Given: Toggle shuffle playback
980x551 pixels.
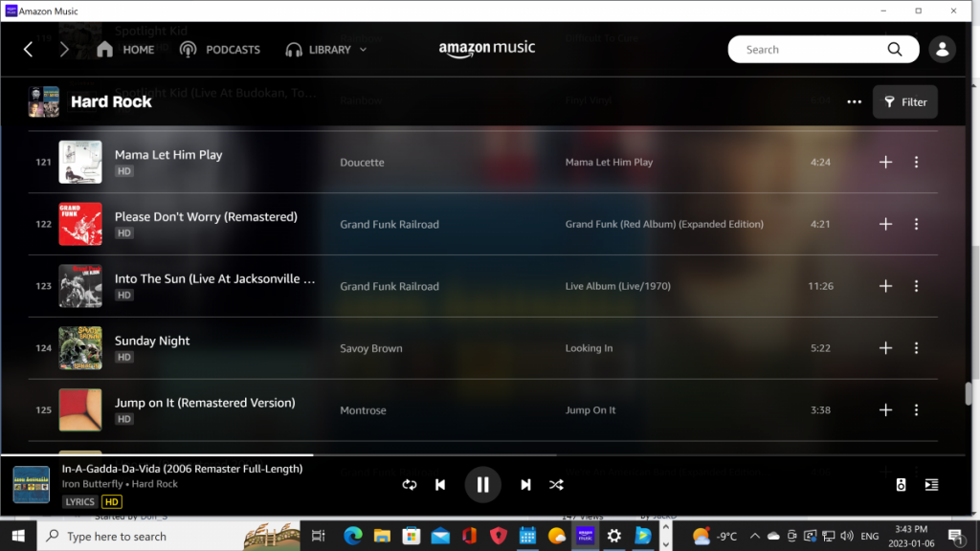Looking at the screenshot, I should [556, 485].
